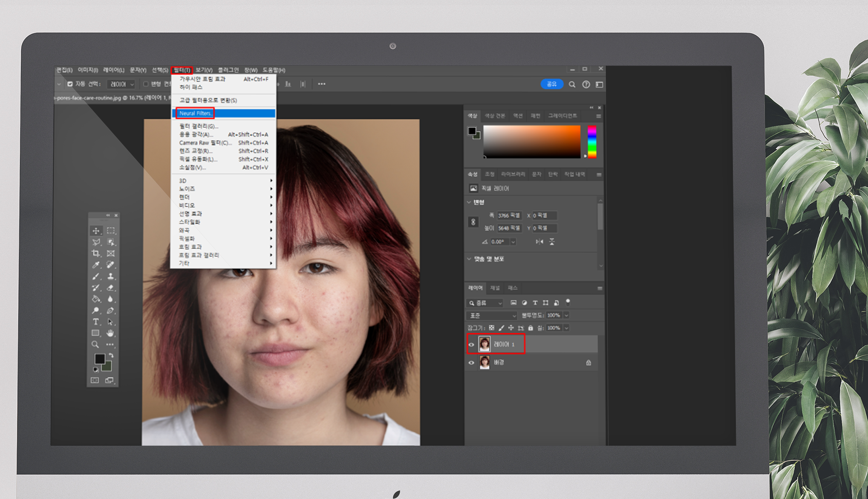Click the lock all icon in Layers panel
Screen dimensions: 868x499
(531, 328)
